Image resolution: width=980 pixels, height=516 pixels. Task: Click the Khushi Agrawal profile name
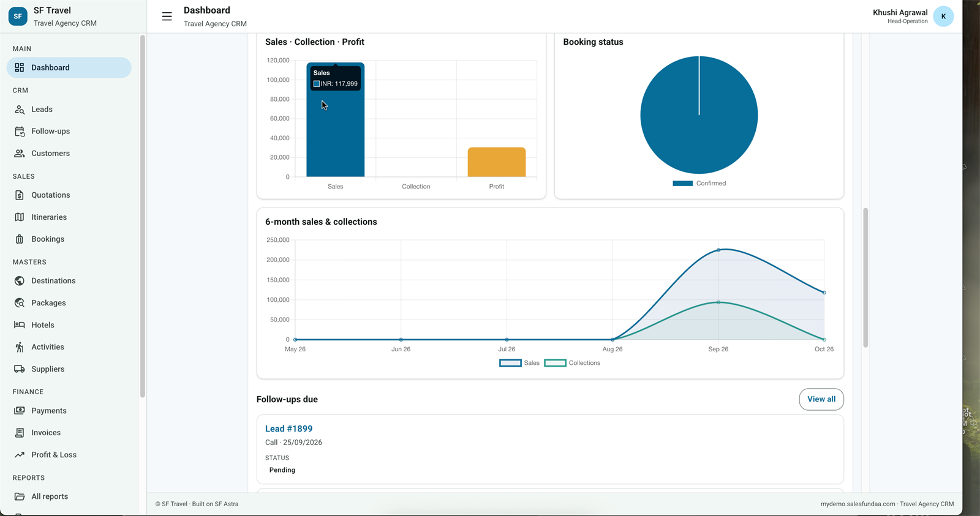(900, 12)
